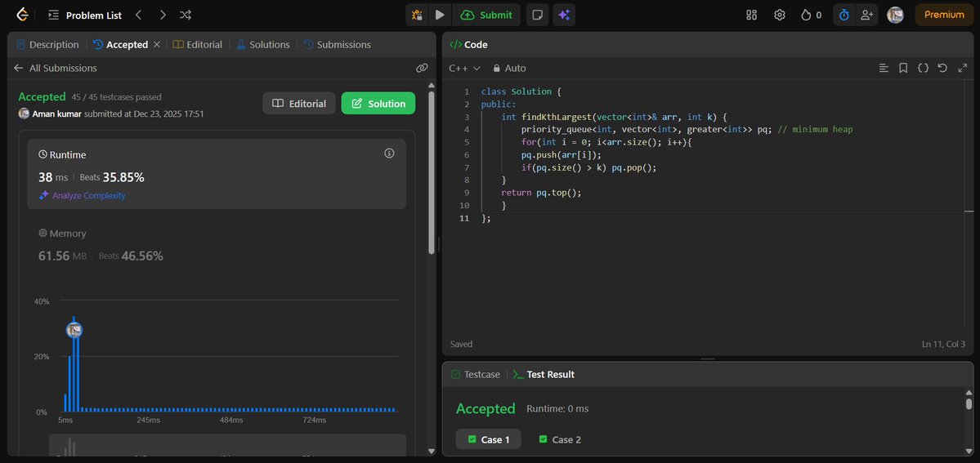Image resolution: width=980 pixels, height=463 pixels.
Task: Click the runtime mini-chart range slider
Action: (x=227, y=446)
